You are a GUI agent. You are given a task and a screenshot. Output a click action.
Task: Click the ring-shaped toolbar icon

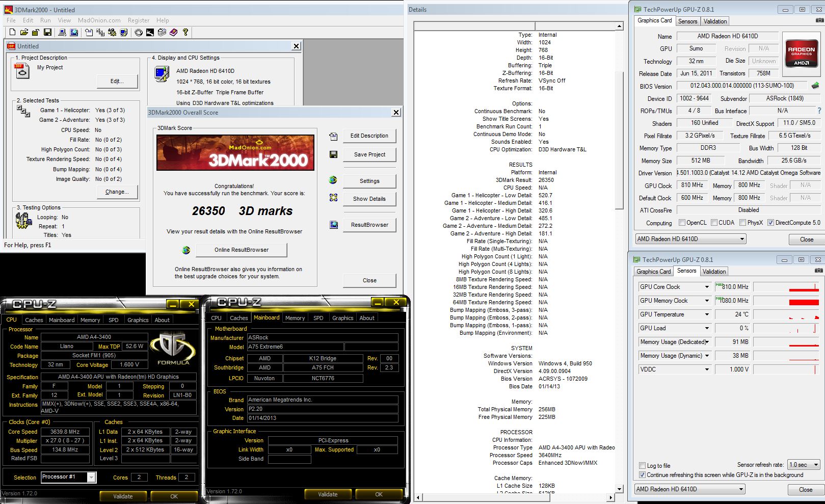click(x=139, y=32)
